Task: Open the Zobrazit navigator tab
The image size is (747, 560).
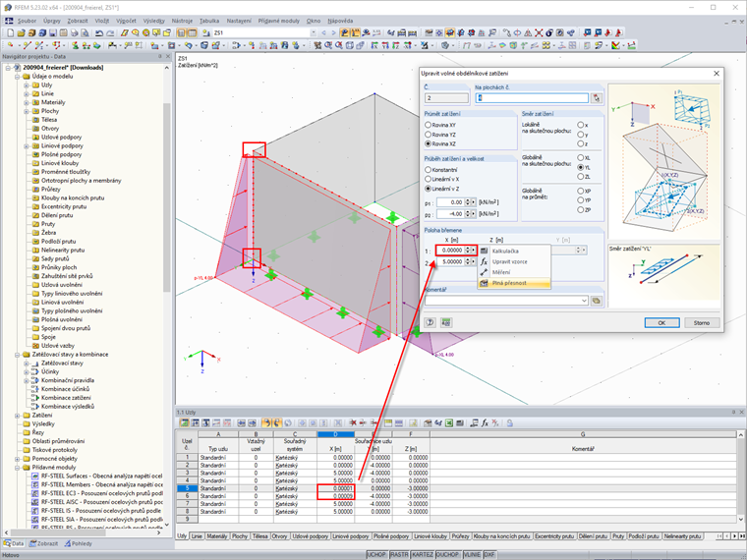Action: point(44,544)
